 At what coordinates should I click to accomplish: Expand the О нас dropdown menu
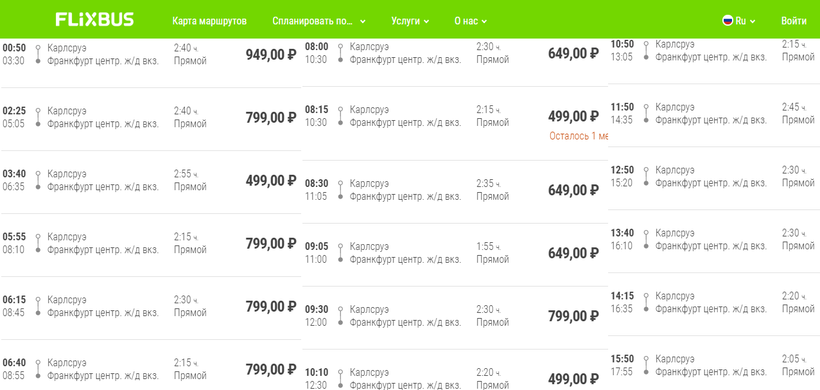pyautogui.click(x=470, y=21)
